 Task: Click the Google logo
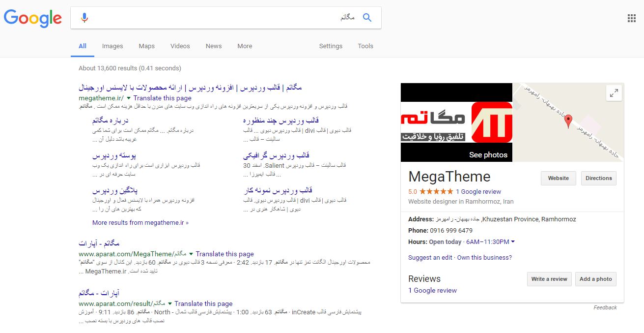33,18
